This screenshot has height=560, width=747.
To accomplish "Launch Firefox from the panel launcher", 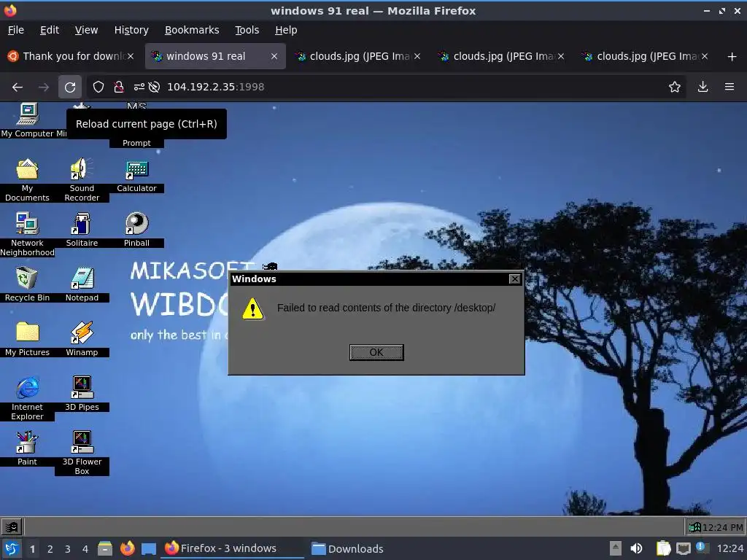I will (x=127, y=548).
